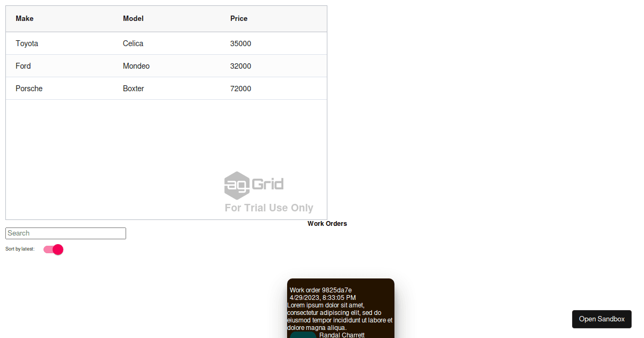The image size is (644, 338).
Task: Sort by the Model column header
Action: [x=133, y=19]
